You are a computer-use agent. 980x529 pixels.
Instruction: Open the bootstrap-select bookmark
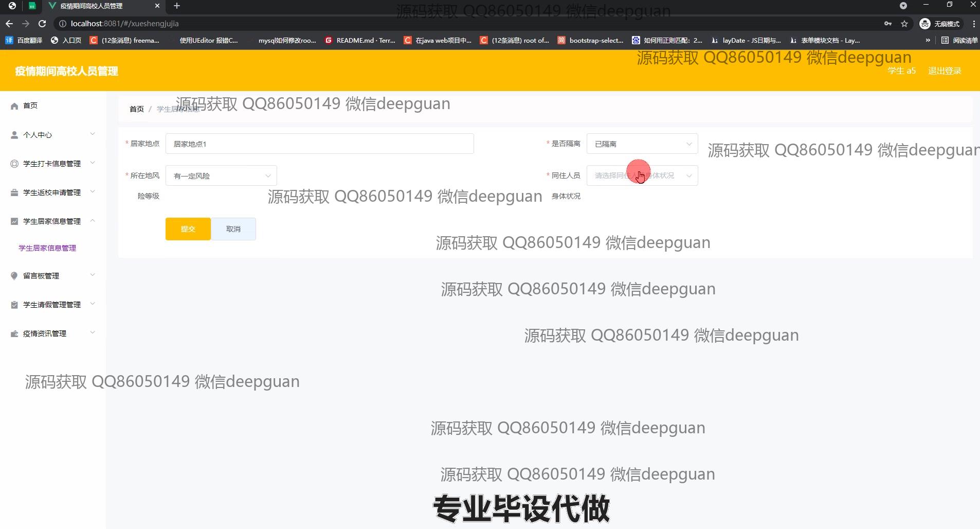(x=590, y=40)
